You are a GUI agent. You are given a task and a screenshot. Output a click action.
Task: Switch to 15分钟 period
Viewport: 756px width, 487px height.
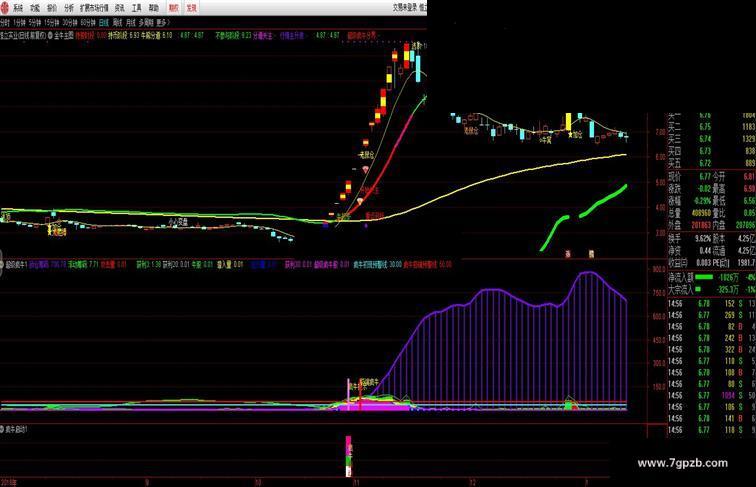tap(51, 22)
